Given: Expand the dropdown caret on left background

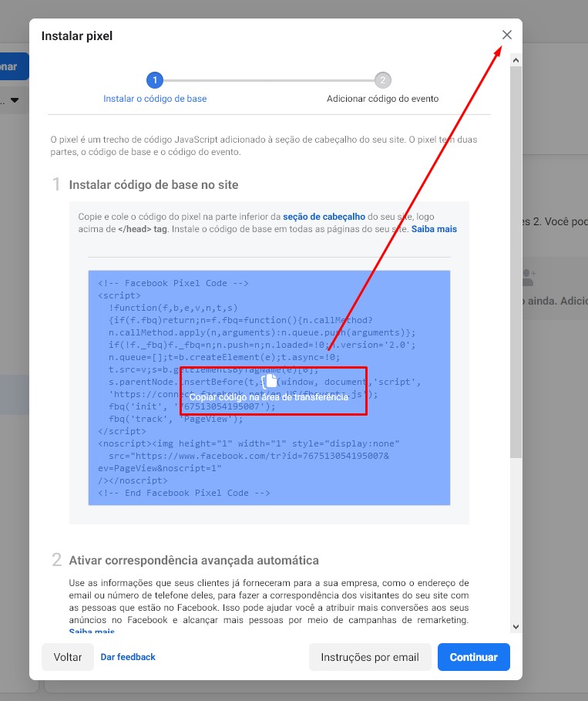Looking at the screenshot, I should click(x=14, y=101).
